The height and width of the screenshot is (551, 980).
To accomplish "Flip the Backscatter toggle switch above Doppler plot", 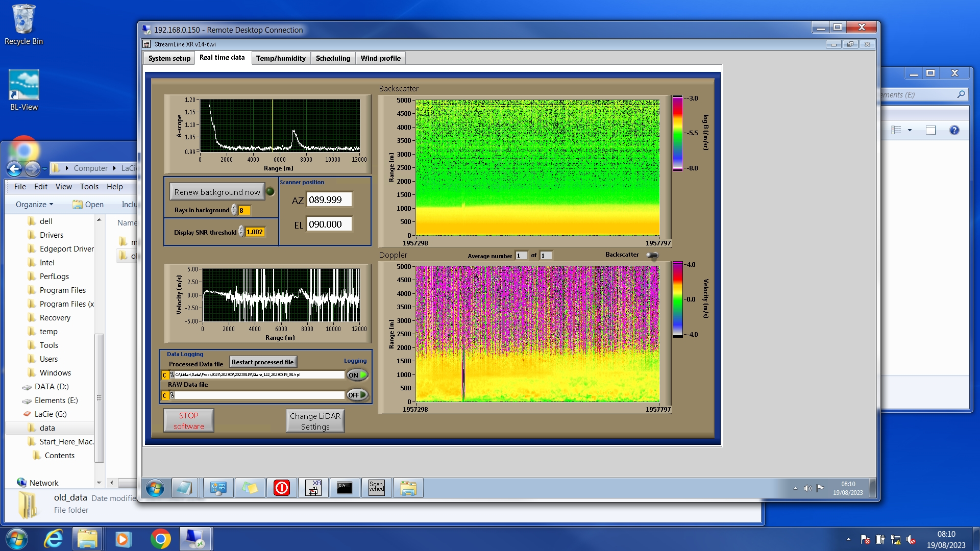I will click(x=652, y=255).
